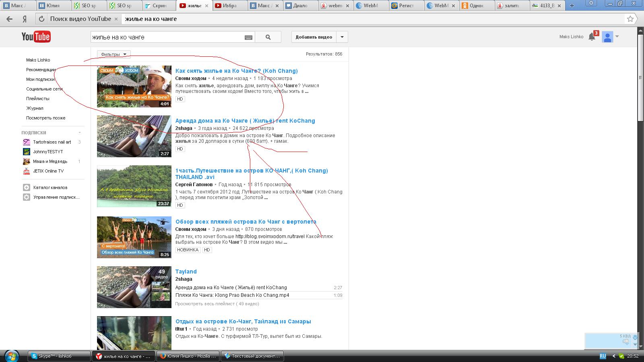Open browser settings gear in title bar
The height and width of the screenshot is (362, 644).
tap(591, 3)
